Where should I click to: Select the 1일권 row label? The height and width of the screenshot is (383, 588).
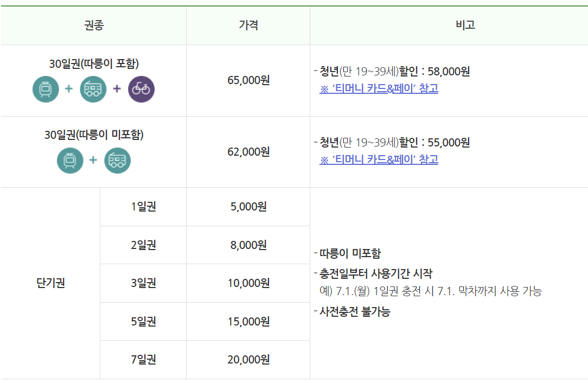pyautogui.click(x=143, y=207)
